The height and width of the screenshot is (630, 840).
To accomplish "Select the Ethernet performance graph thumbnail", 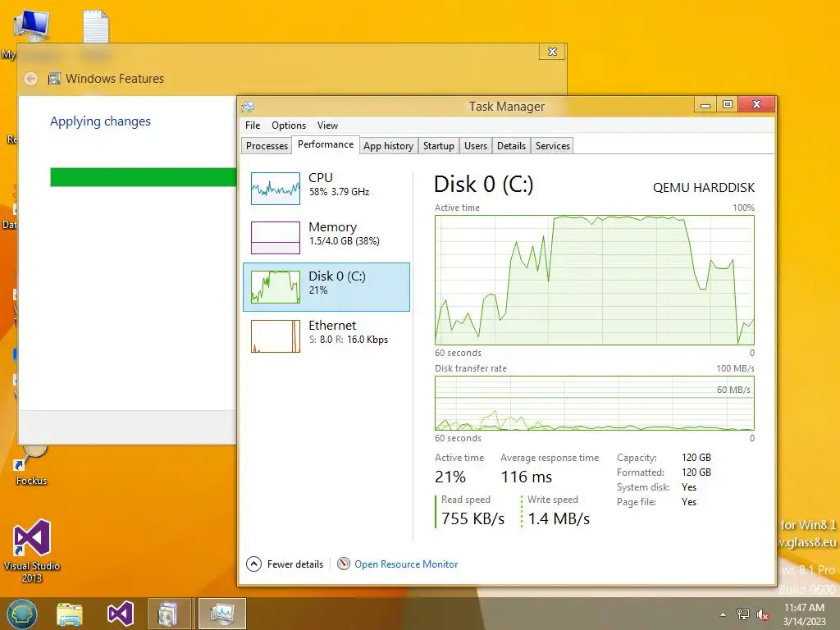I will [276, 336].
